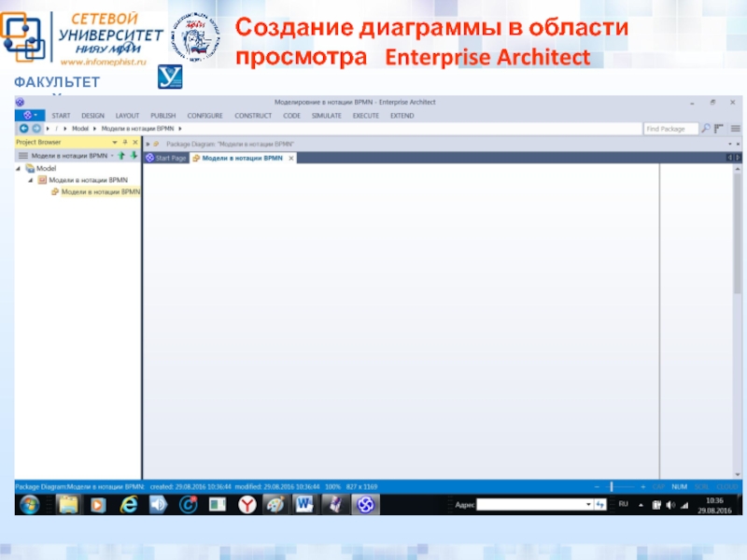The width and height of the screenshot is (747, 560).
Task: Open the DESIGN ribbon tab
Action: pos(92,116)
